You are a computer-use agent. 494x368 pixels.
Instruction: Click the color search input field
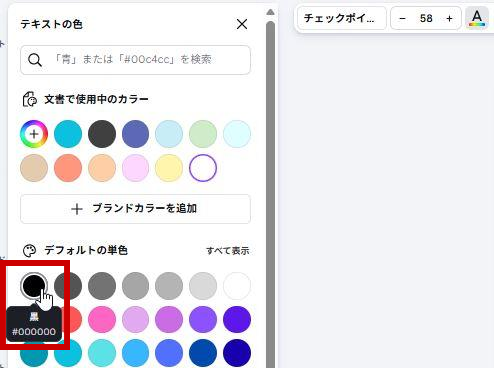(135, 60)
